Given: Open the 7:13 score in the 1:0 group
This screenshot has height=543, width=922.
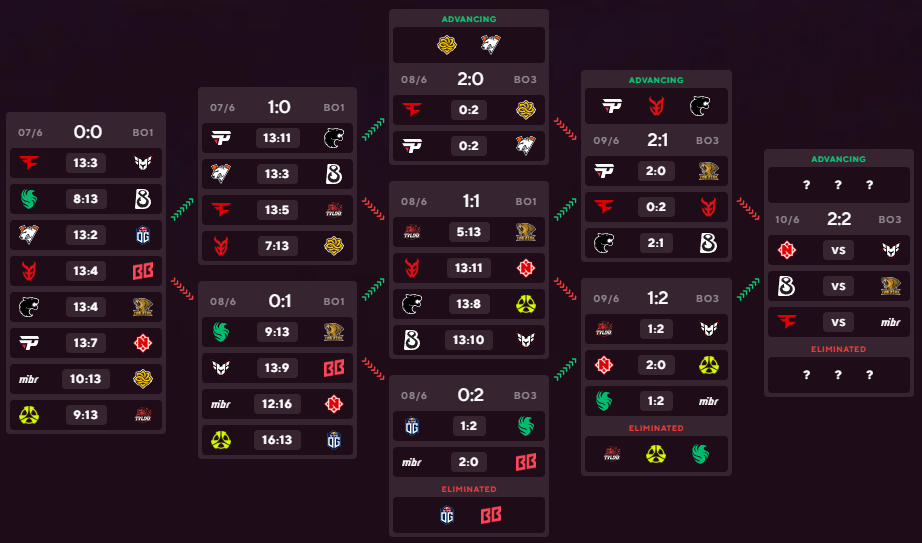Looking at the screenshot, I should (277, 245).
